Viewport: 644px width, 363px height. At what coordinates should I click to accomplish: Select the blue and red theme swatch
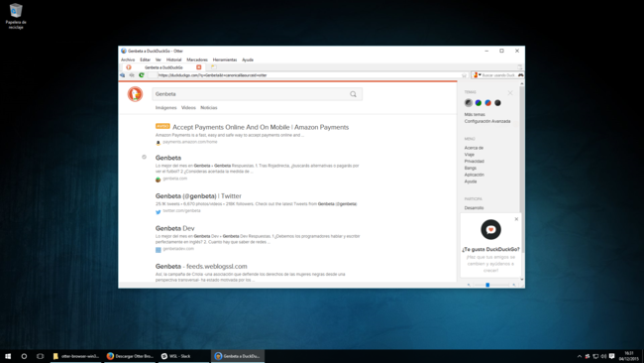(487, 103)
